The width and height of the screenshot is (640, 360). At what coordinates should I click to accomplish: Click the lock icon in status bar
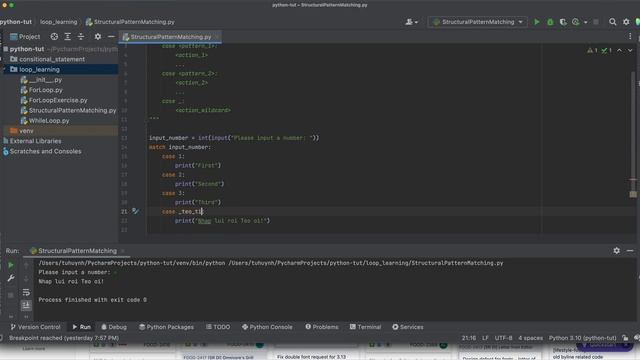625,338
